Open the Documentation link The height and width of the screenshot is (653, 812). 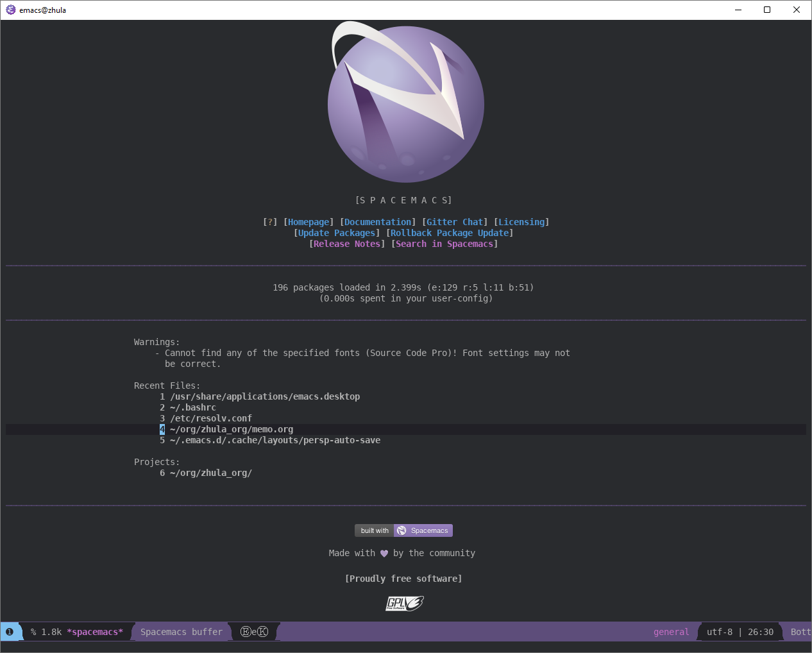[377, 221]
